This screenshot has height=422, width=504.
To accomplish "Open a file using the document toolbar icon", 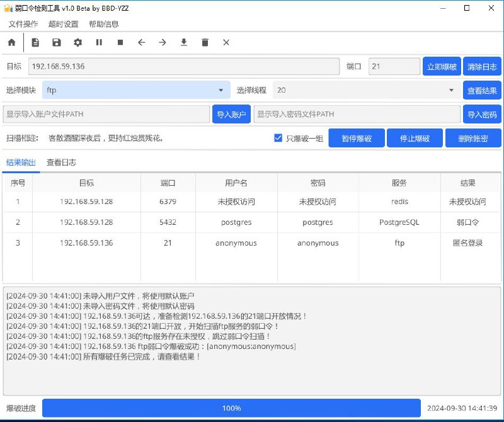I will point(35,42).
